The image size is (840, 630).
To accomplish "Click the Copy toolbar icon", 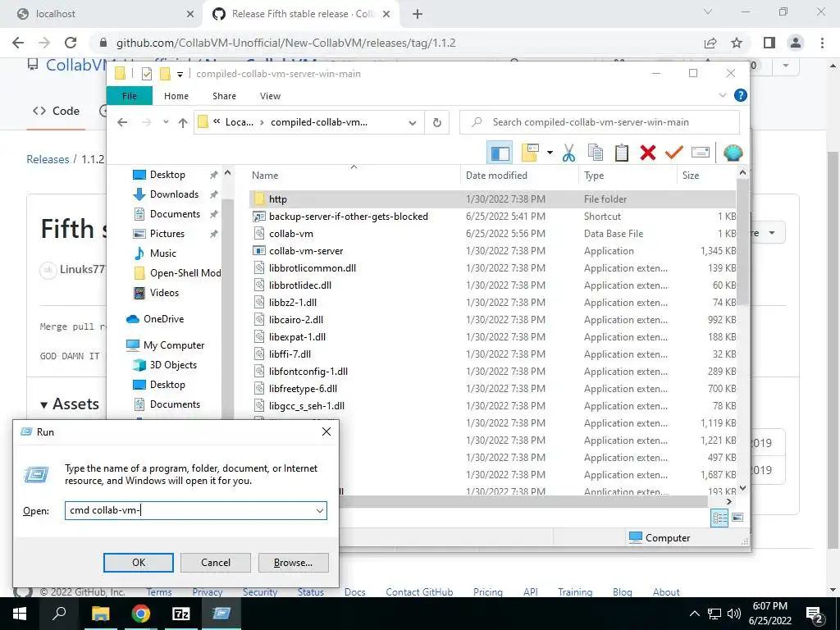I will click(596, 153).
